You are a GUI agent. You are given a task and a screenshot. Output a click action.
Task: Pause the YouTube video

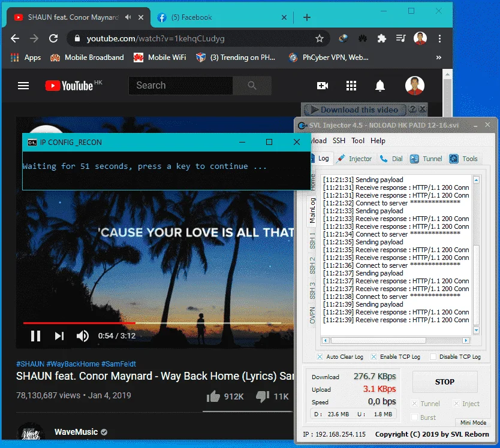point(35,336)
